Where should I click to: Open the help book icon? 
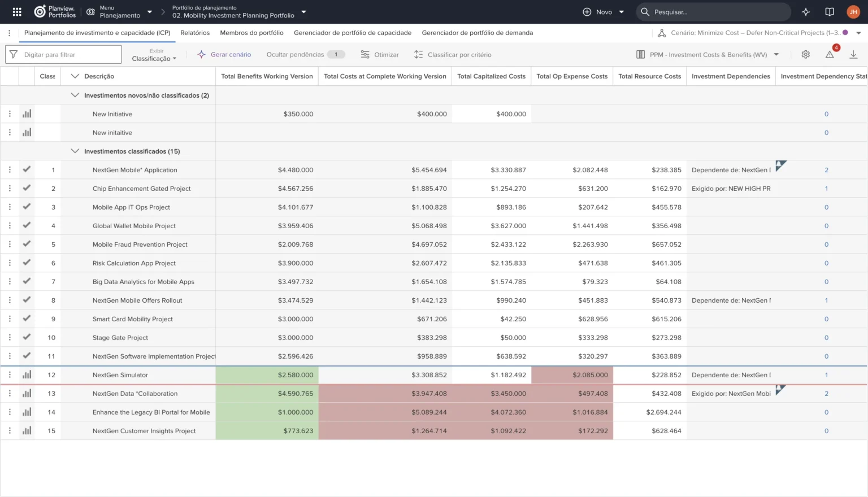point(830,12)
